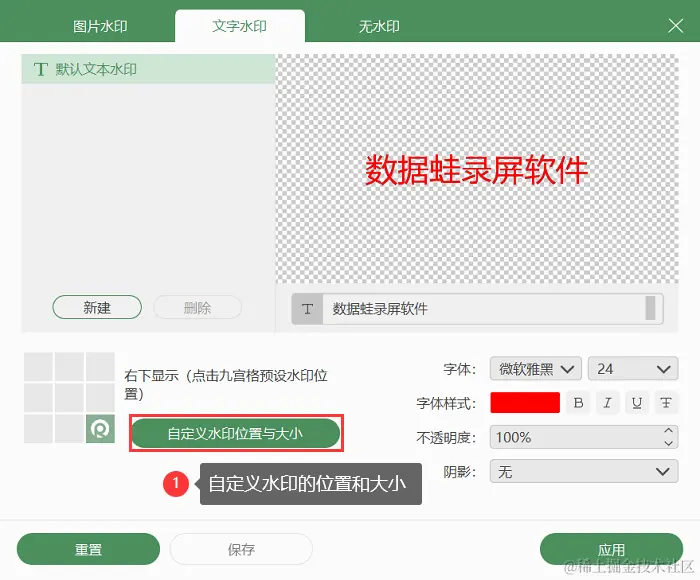Click the 自定义水印位置与大小 button

(235, 433)
